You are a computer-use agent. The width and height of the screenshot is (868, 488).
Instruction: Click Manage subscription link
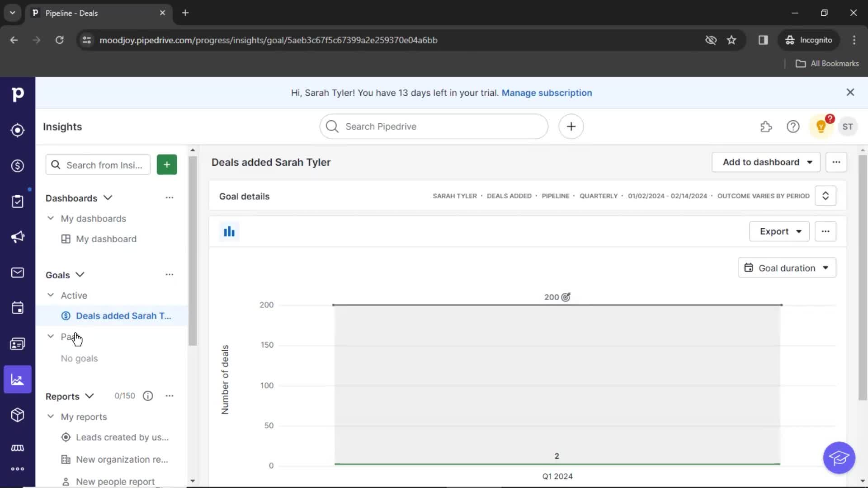546,92
